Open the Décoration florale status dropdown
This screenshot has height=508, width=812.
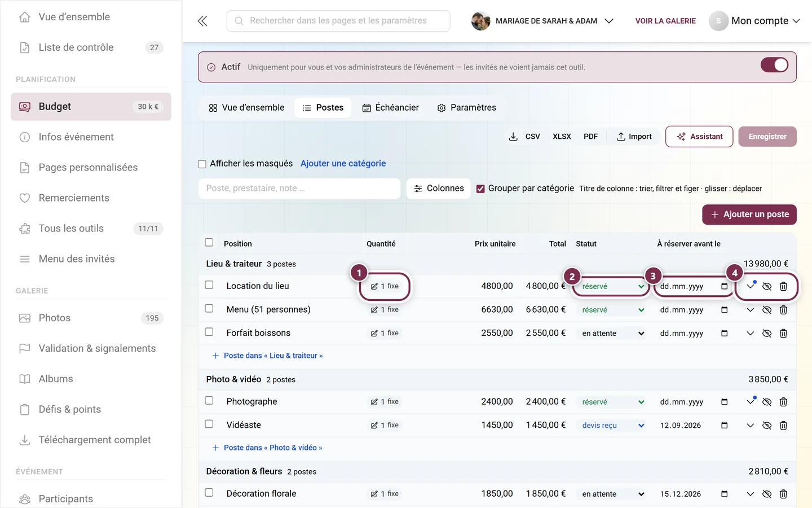(x=612, y=494)
